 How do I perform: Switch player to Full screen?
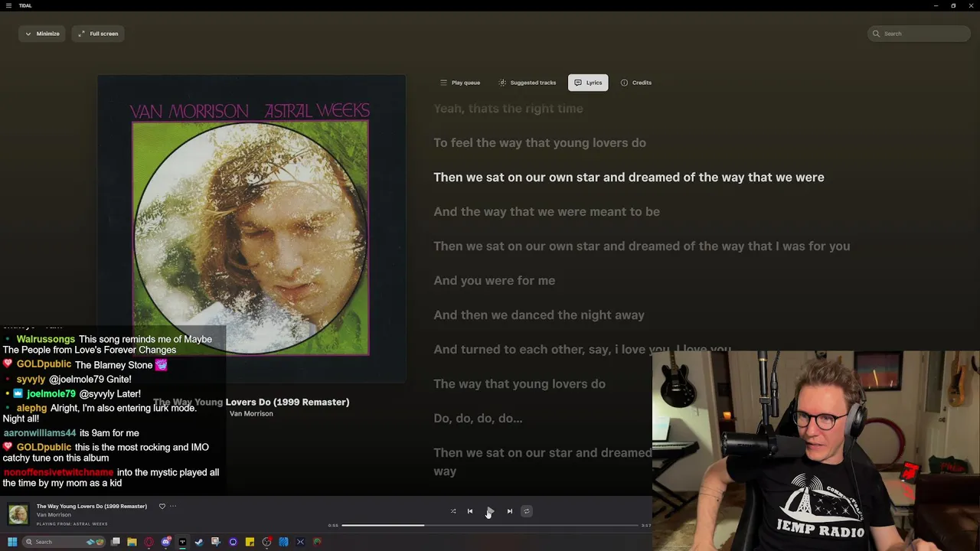point(98,34)
